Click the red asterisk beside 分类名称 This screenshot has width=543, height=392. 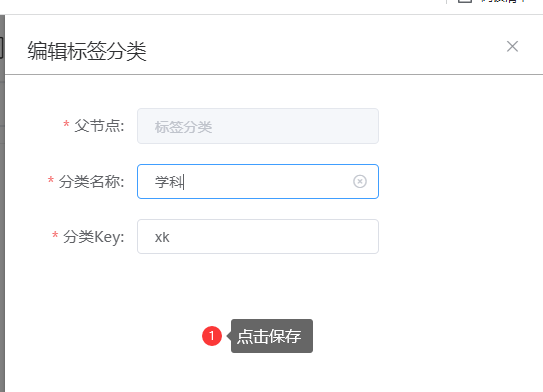pos(51,180)
